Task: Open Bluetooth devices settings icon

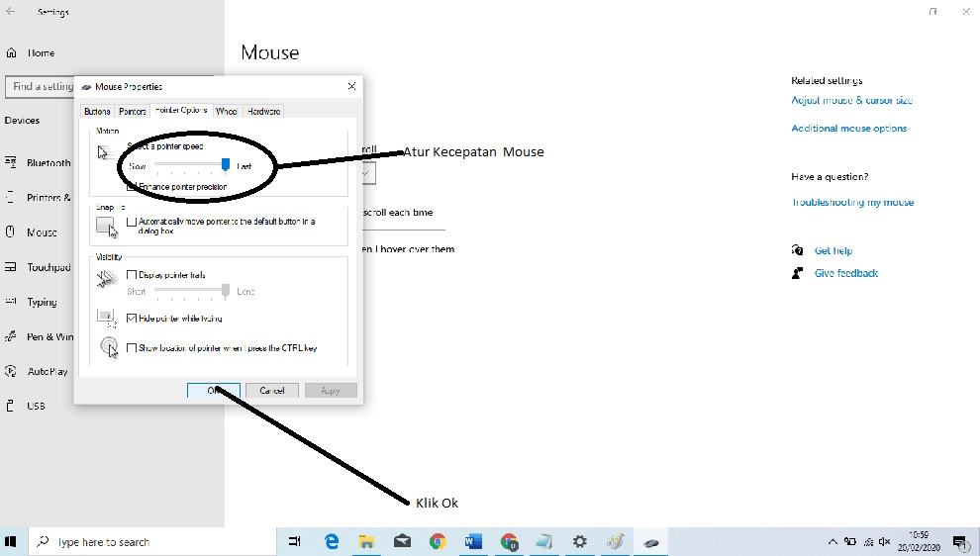Action: (11, 162)
